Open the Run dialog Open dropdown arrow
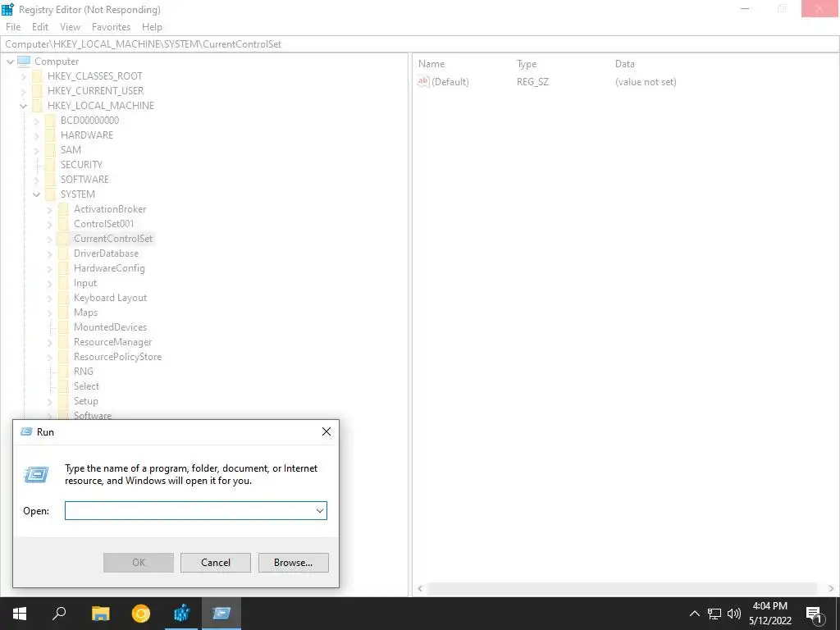Image resolution: width=840 pixels, height=630 pixels. (x=320, y=510)
